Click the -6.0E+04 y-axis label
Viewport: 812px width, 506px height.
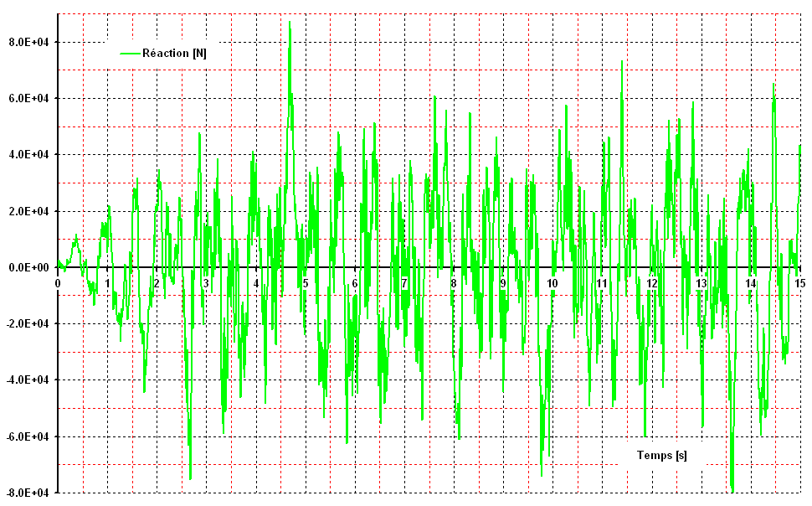coord(27,436)
